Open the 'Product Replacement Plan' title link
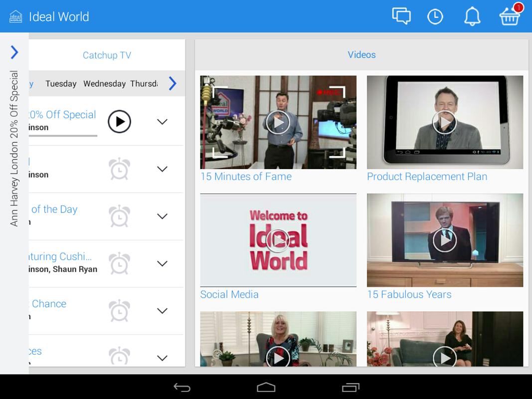Viewport: 532px width, 399px height. click(427, 177)
